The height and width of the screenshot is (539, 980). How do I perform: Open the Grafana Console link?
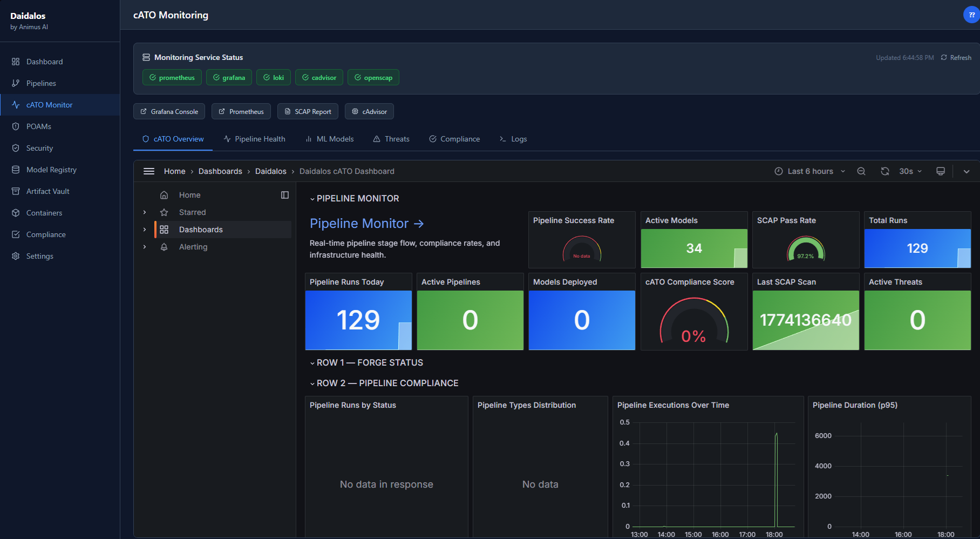point(169,111)
